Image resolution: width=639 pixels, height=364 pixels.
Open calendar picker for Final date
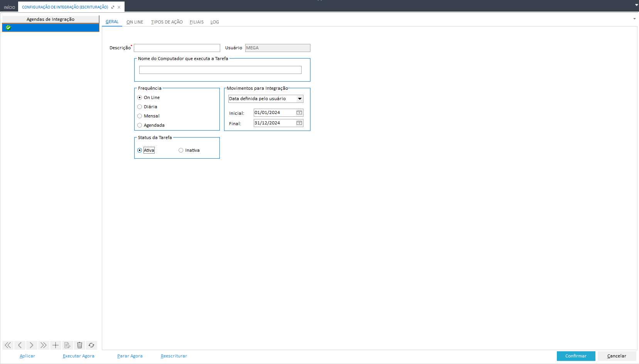[299, 123]
